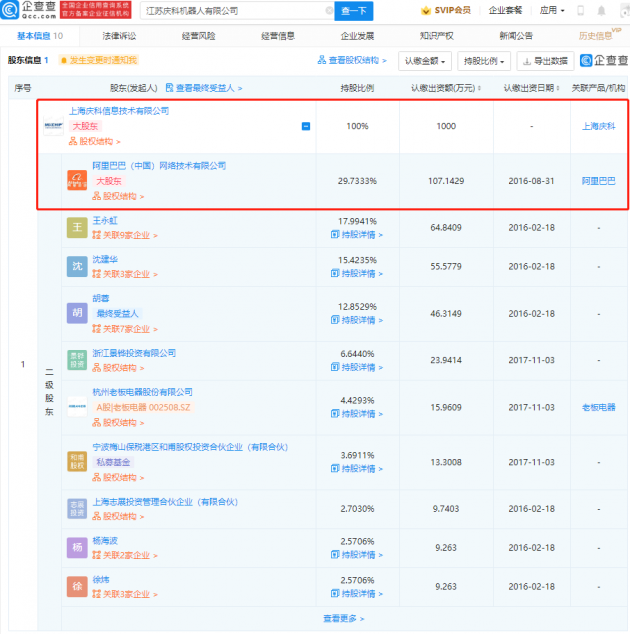The height and width of the screenshot is (634, 630).
Task: Click 沈建华 avatar icon
Action: click(77, 266)
